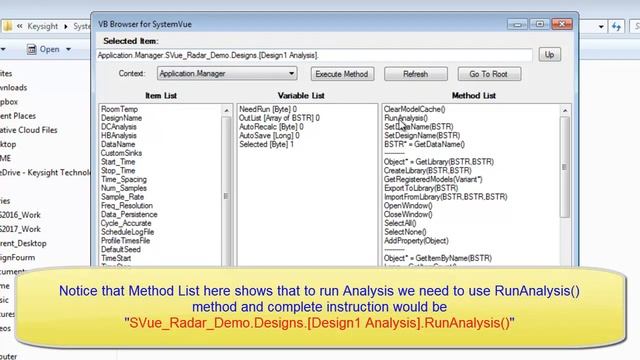640x360 pixels.
Task: Click Method List scroll up arrow
Action: click(565, 111)
